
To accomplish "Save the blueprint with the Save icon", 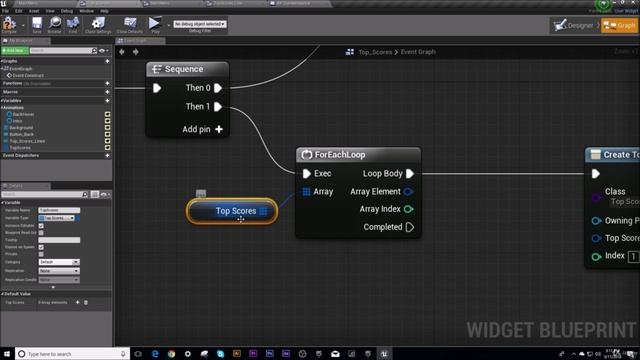I will 37,24.
